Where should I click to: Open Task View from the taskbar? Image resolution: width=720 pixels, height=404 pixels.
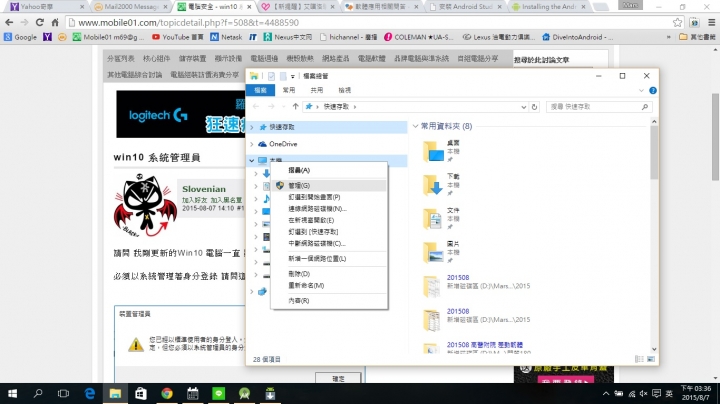(63, 393)
